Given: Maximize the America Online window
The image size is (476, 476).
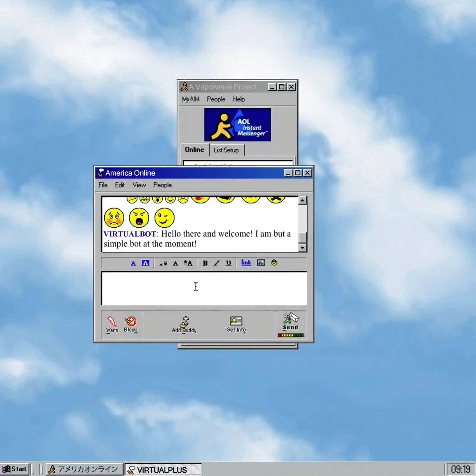Looking at the screenshot, I should (297, 173).
